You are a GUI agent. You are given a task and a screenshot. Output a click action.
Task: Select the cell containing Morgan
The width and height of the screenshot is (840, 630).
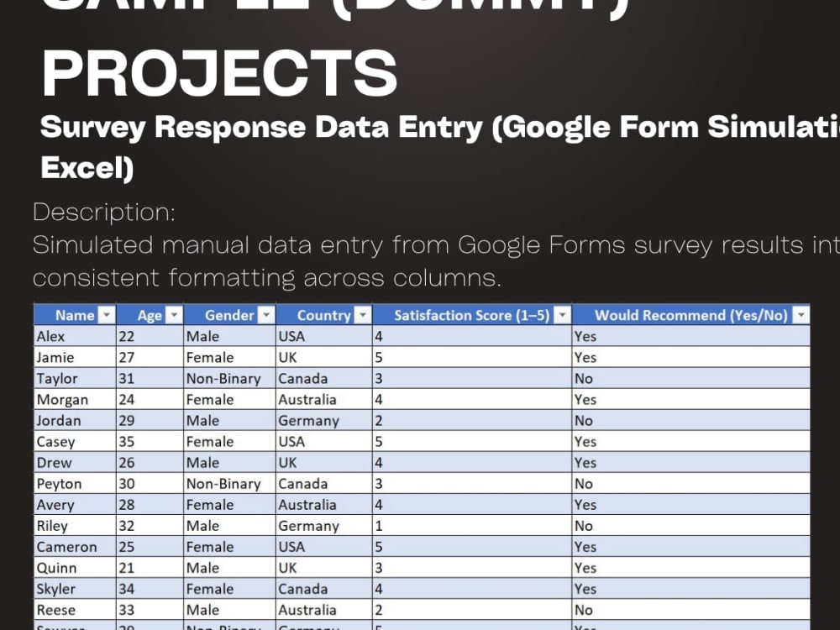tap(75, 400)
